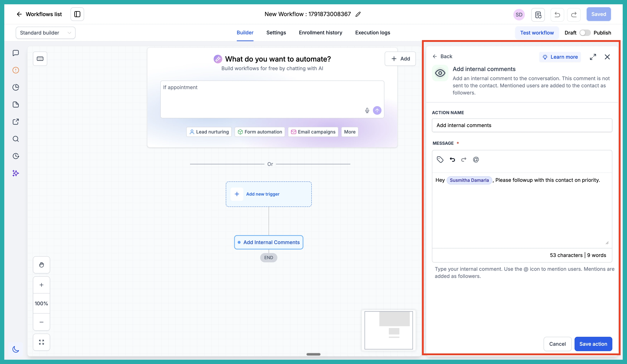Image resolution: width=627 pixels, height=364 pixels.
Task: Open the search magnifier sidebar icon
Action: 16,139
